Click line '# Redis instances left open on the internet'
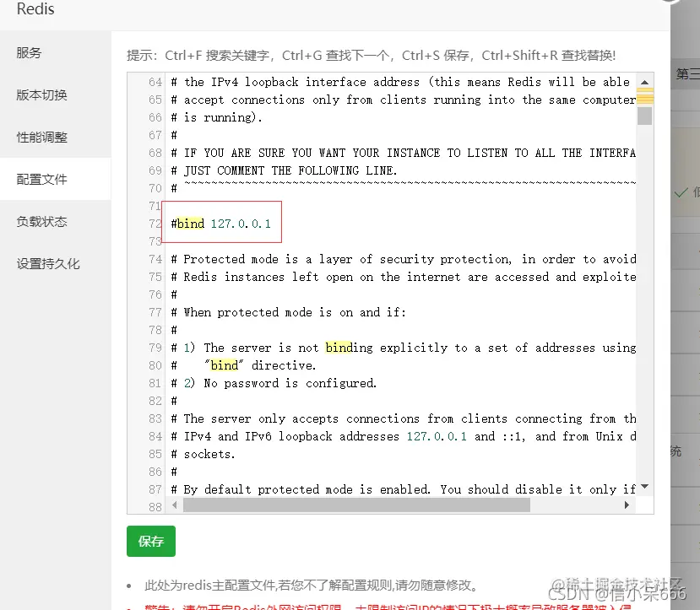 pyautogui.click(x=404, y=277)
